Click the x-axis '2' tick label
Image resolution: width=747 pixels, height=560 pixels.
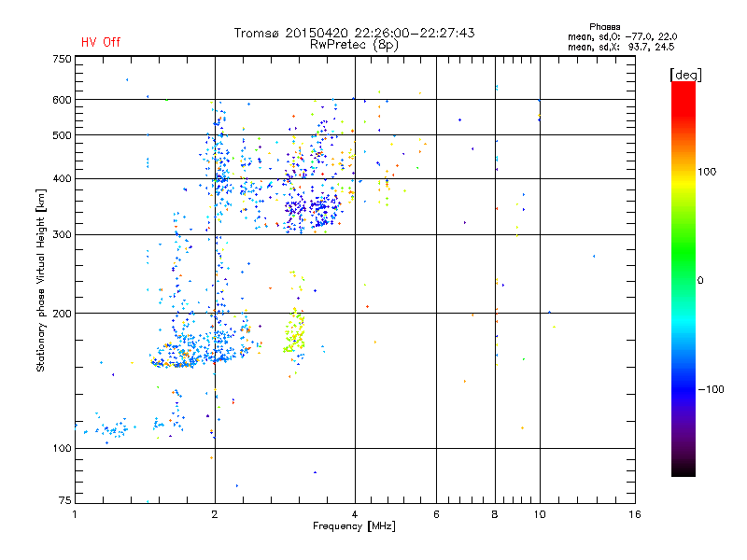(215, 514)
